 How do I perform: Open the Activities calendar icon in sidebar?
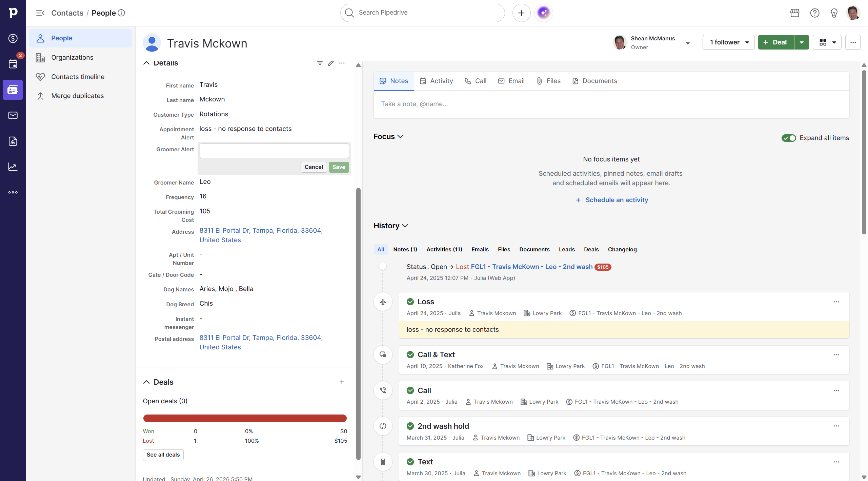(13, 64)
